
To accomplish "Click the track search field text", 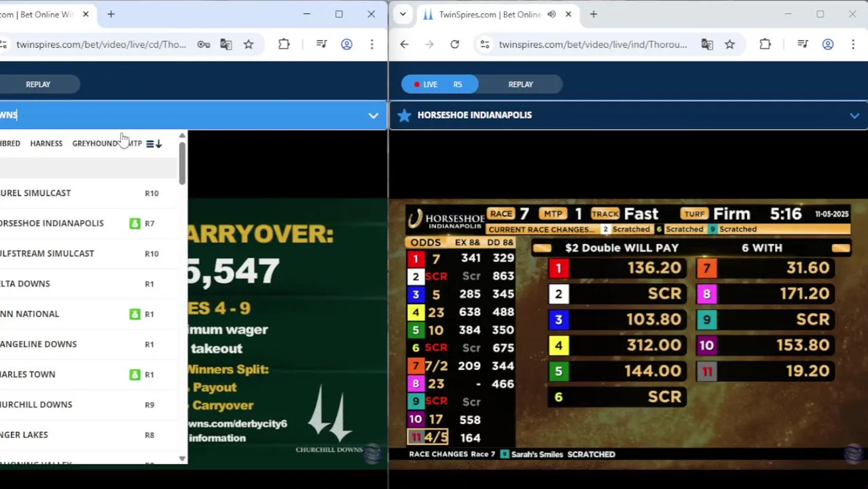I will 9,115.
